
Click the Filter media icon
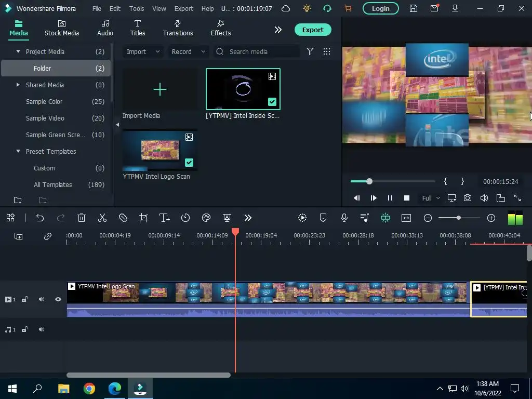pyautogui.click(x=310, y=51)
